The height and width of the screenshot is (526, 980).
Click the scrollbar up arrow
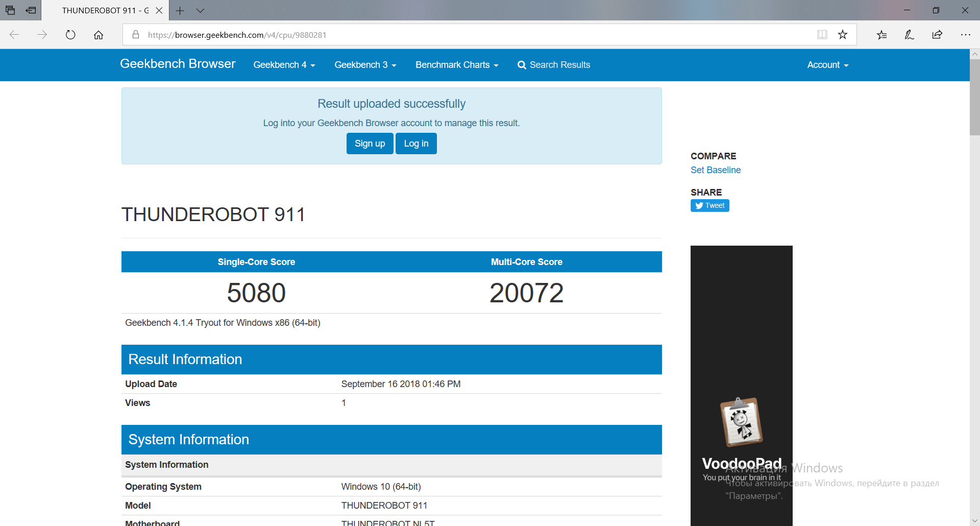(974, 54)
